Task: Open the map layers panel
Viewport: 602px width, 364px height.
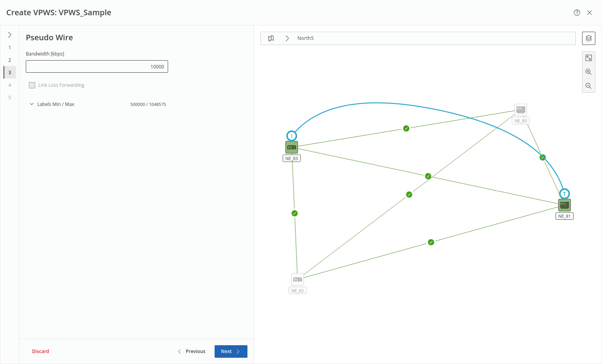Action: point(588,38)
